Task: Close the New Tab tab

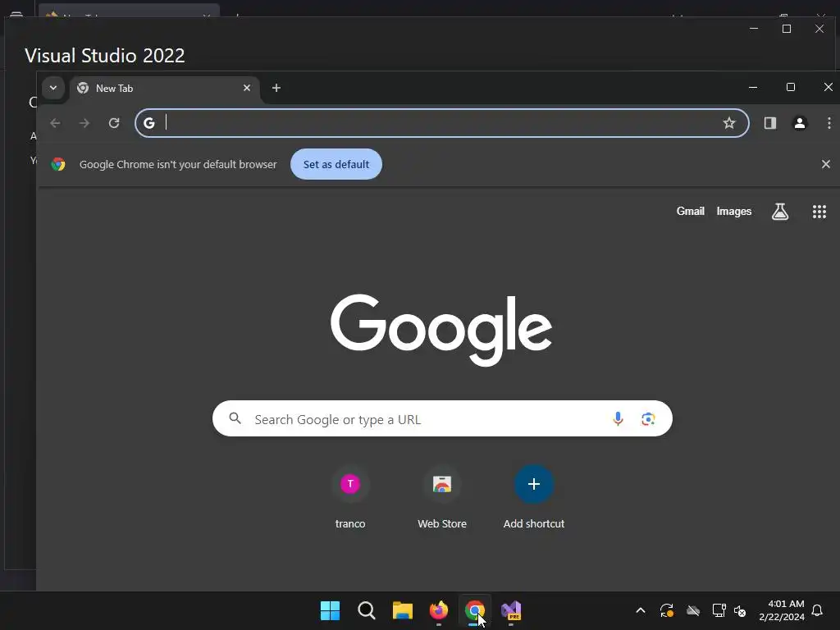Action: 247,88
